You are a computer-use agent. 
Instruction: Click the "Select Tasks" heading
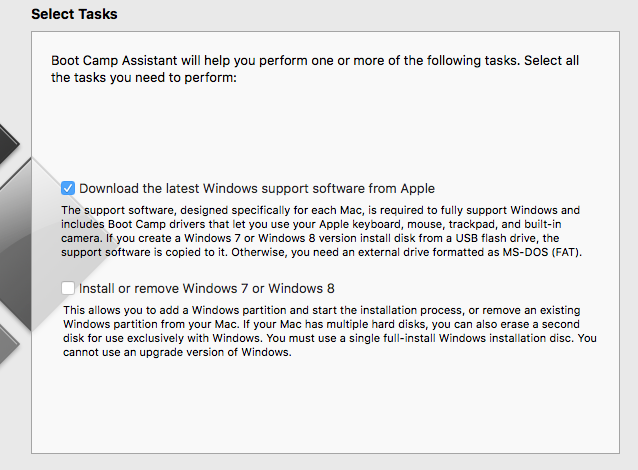coord(75,15)
